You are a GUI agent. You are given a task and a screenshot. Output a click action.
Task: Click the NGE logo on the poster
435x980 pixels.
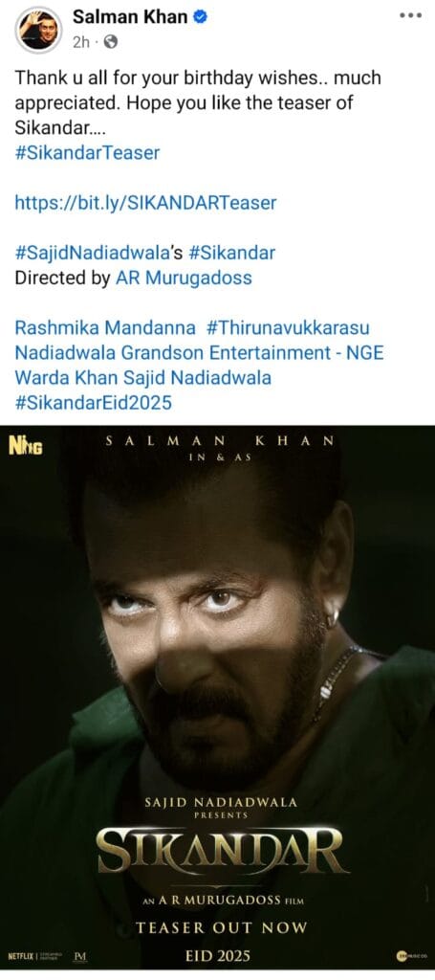[25, 446]
